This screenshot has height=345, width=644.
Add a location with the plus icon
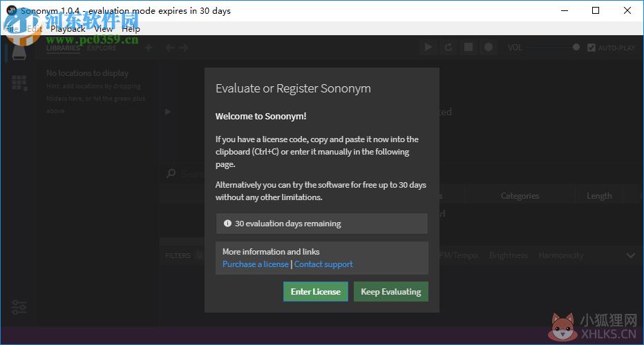(x=149, y=48)
